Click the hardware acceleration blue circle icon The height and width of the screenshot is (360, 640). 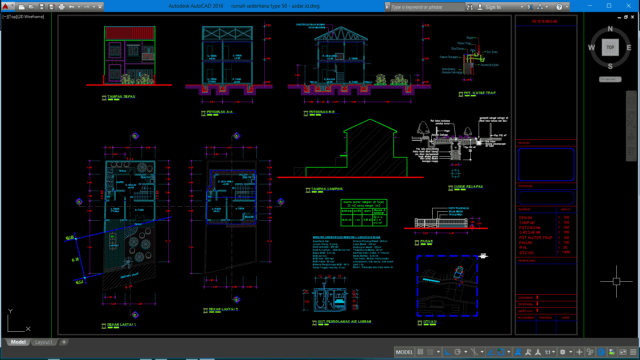tap(601, 352)
